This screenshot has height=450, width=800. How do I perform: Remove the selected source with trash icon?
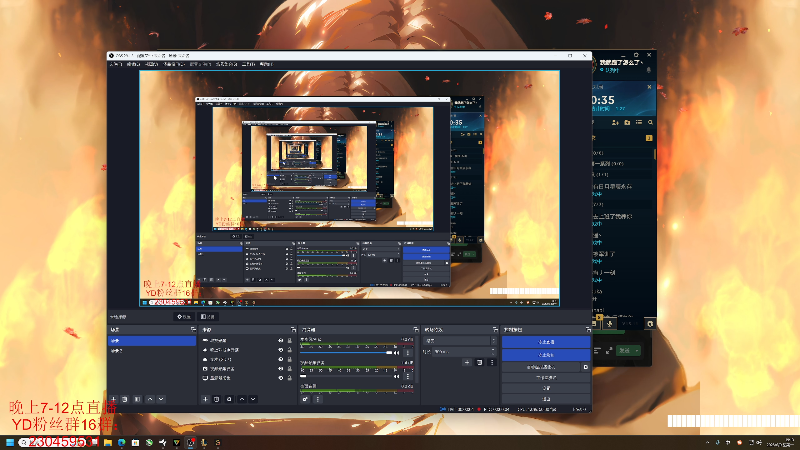[216, 399]
